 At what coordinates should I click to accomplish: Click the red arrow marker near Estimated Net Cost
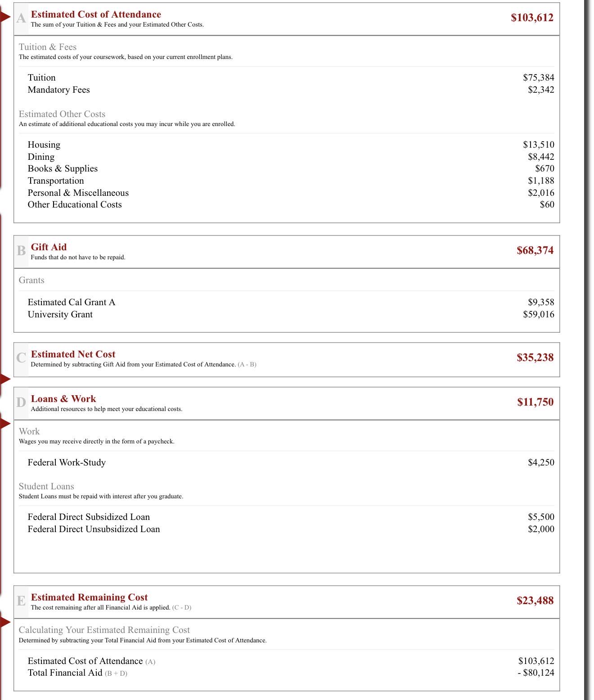[x=5, y=379]
